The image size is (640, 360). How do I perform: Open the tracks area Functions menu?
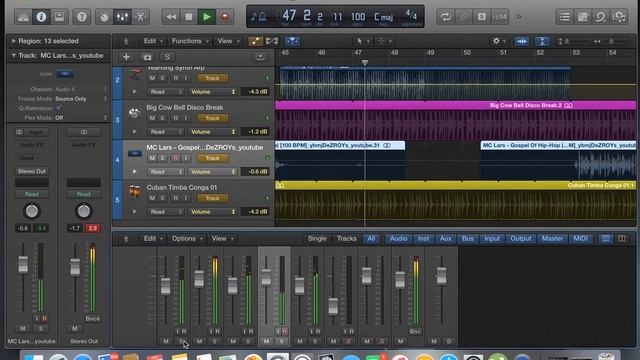(190, 41)
